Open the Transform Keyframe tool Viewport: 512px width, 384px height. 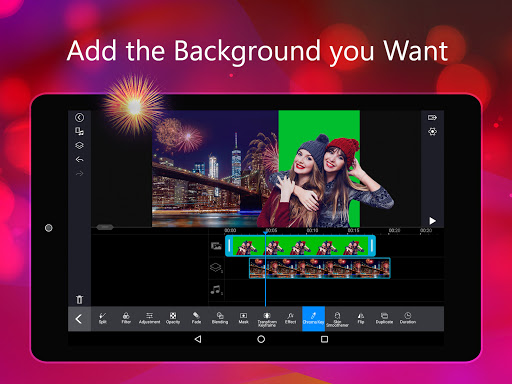(267, 319)
